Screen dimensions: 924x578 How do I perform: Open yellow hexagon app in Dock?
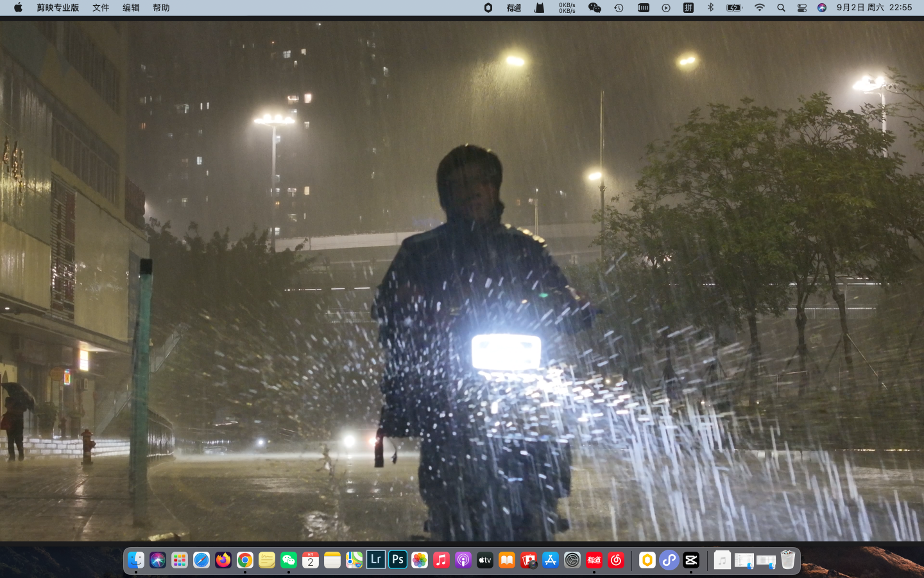click(x=647, y=560)
